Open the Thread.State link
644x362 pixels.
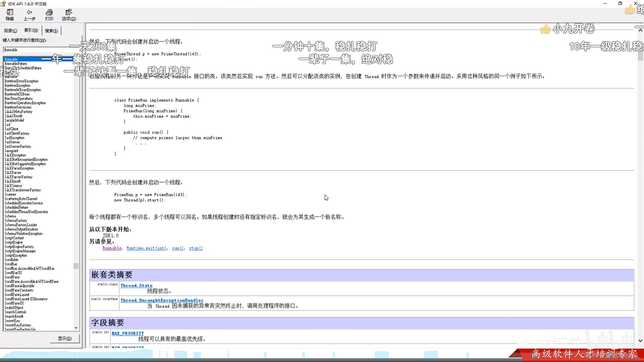click(x=136, y=286)
